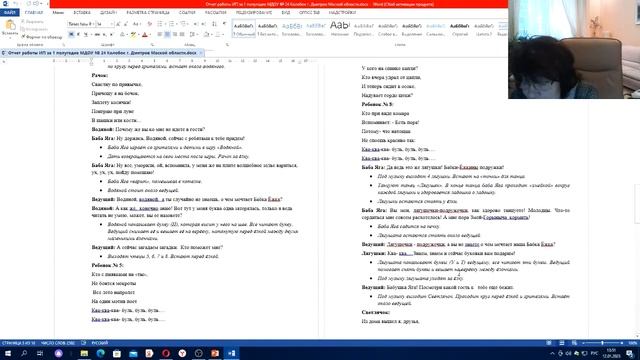Open the РАССЫЛКИ ribbon tab

[x=216, y=13]
